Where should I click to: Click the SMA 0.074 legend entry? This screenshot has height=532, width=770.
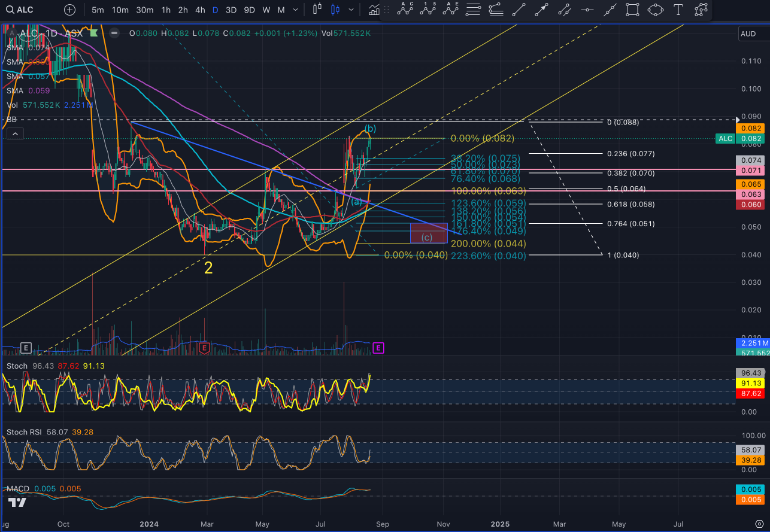pos(28,47)
